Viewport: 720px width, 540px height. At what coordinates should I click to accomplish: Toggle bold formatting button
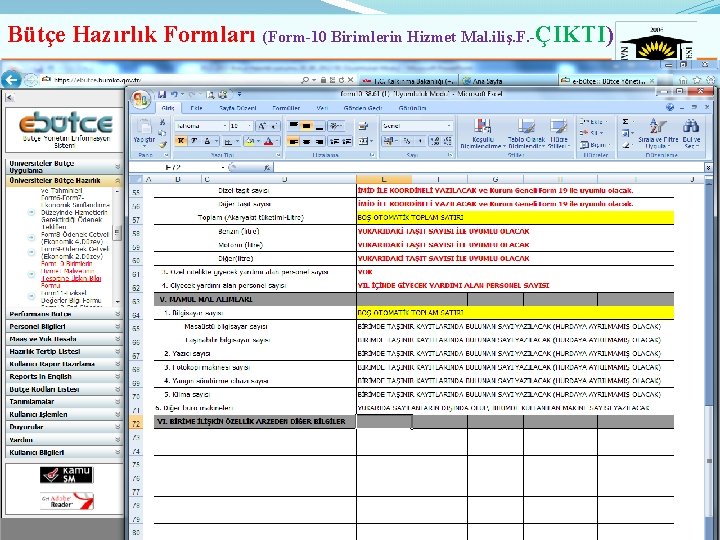pos(181,141)
